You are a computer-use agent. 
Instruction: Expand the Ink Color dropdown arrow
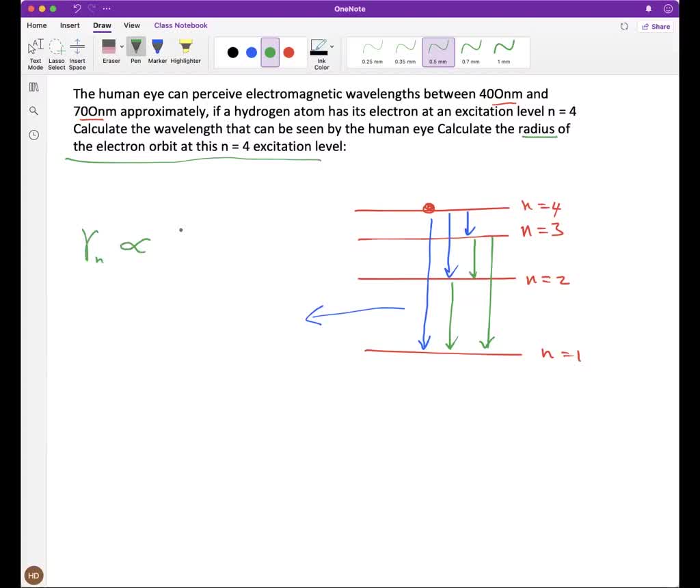tap(332, 46)
